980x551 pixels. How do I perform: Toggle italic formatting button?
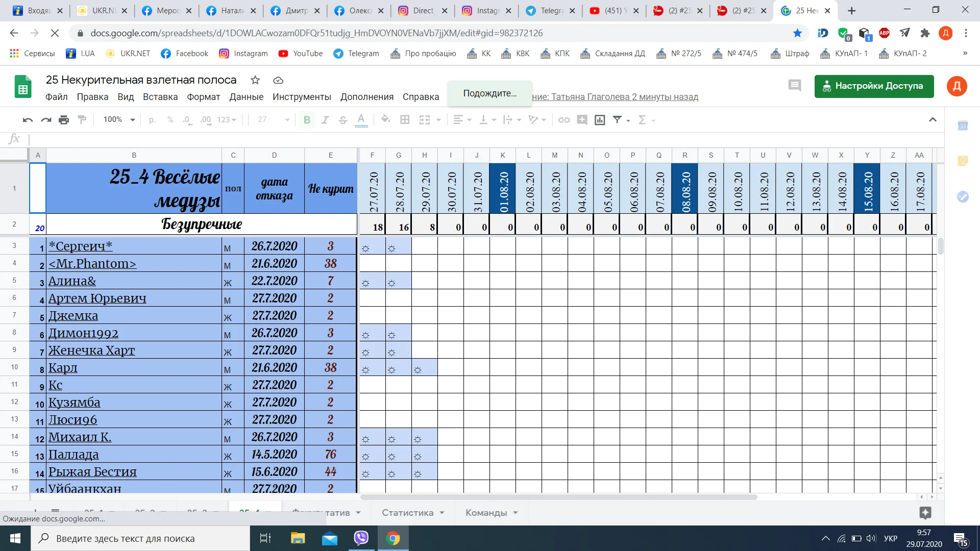pos(325,120)
